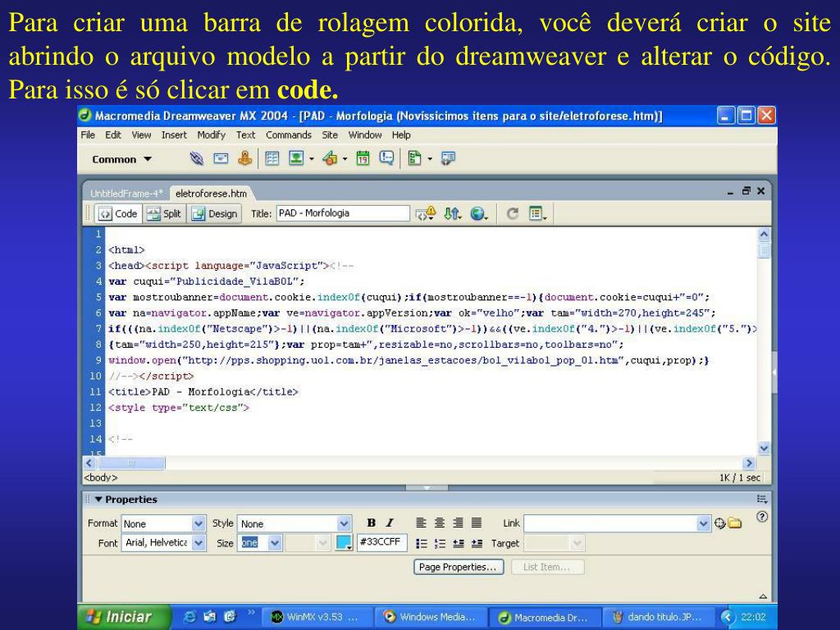840x630 pixels.
Task: Open the Common category dropdown
Action: point(121,159)
